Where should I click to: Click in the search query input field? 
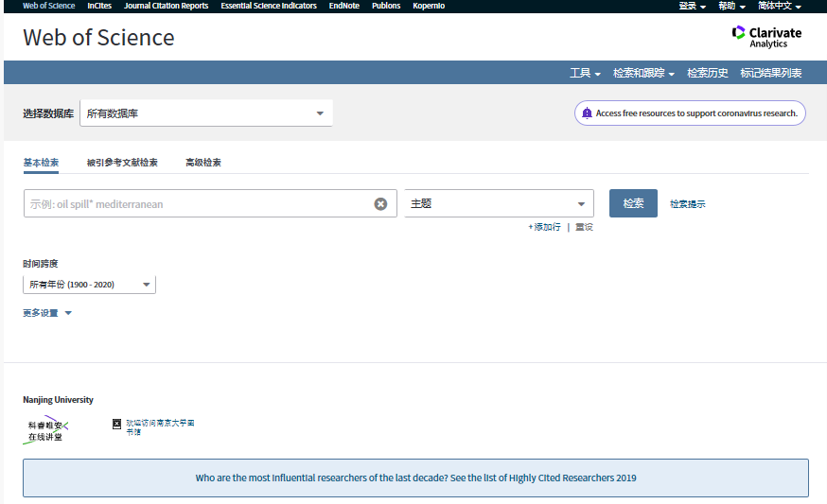point(197,203)
